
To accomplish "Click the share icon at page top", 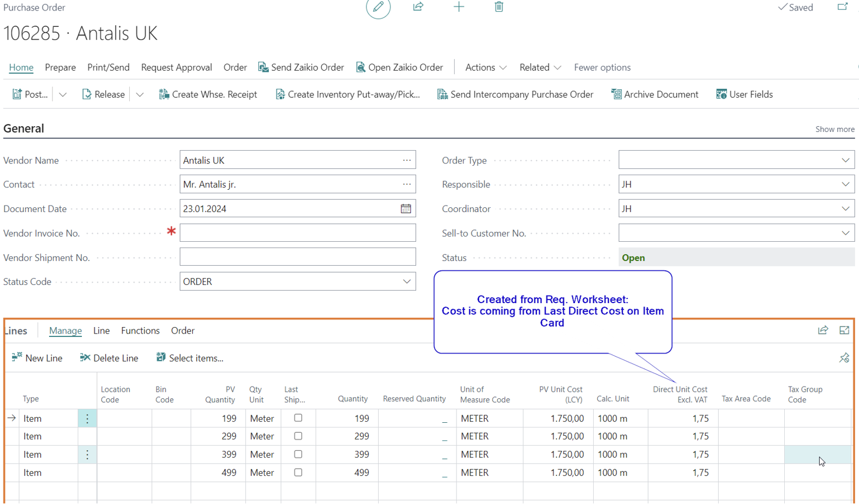I will click(x=418, y=7).
